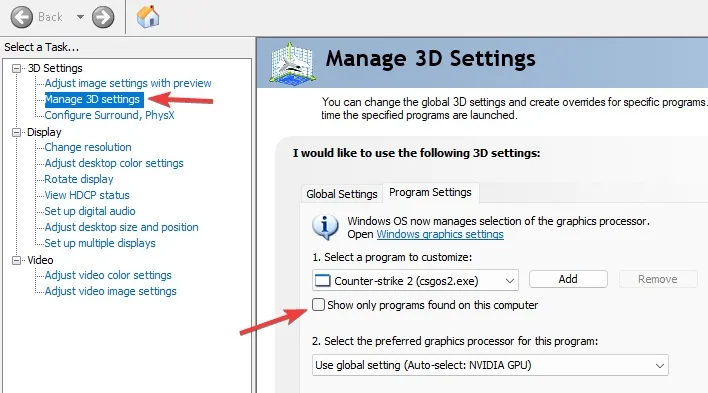
Task: Click the Add button
Action: [x=568, y=279]
